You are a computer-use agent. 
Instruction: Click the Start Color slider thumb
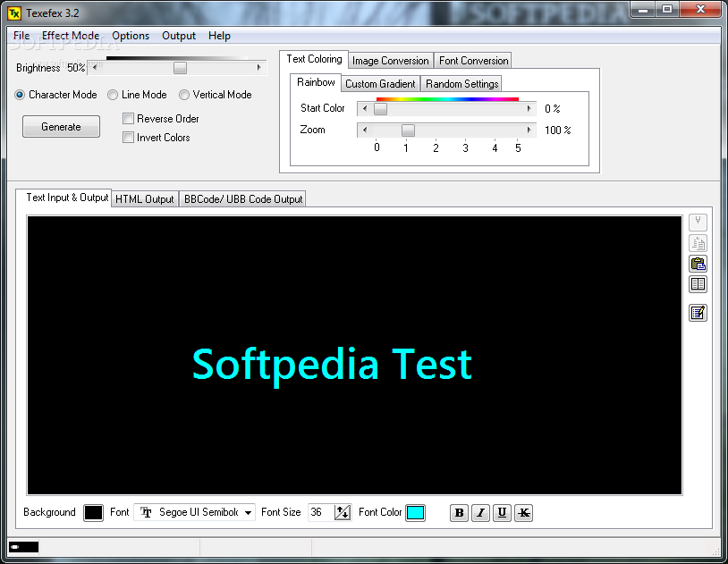tap(380, 109)
